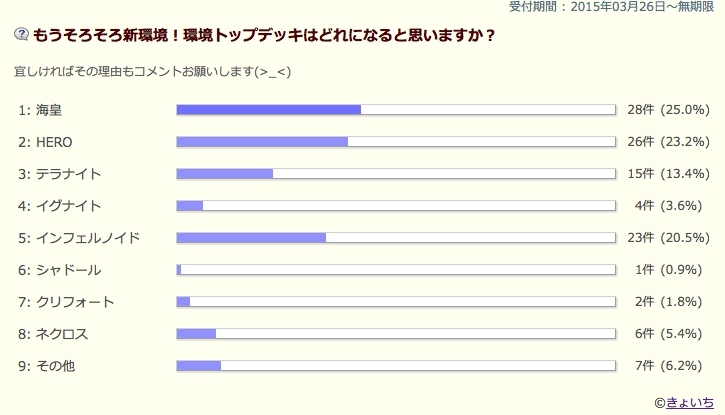Click the 28件 (25.0%) vote count
The height and width of the screenshot is (415, 725).
click(668, 109)
